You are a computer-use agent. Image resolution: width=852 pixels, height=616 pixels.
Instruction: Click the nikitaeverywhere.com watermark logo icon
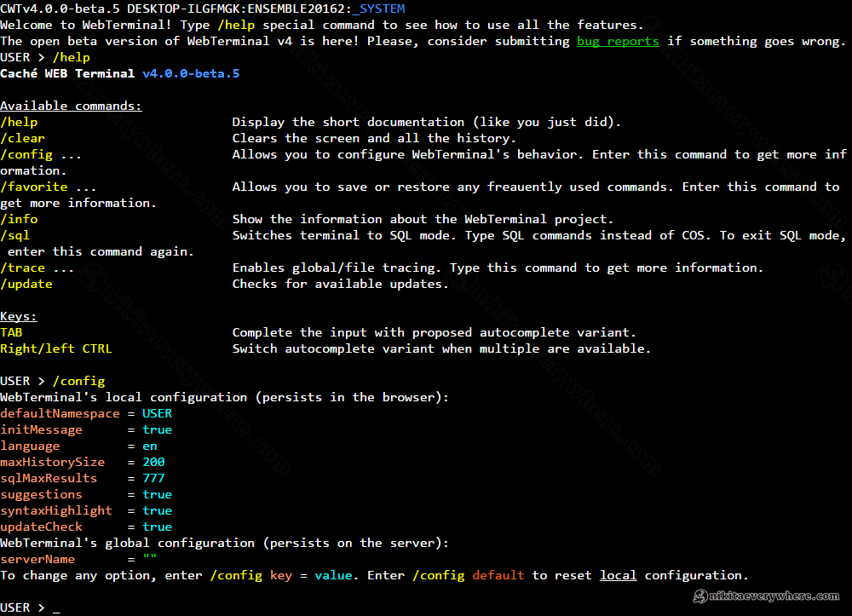pos(700,596)
